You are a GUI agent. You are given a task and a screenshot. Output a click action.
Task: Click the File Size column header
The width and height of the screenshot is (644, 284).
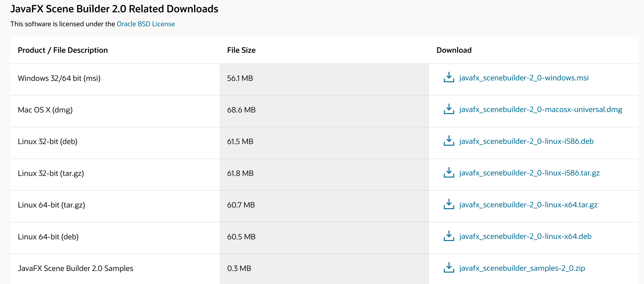(241, 50)
